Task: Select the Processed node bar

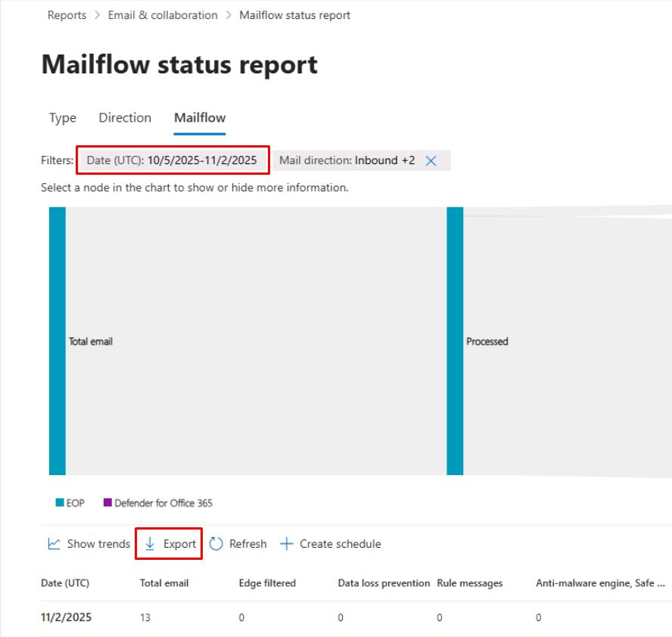Action: 455,341
